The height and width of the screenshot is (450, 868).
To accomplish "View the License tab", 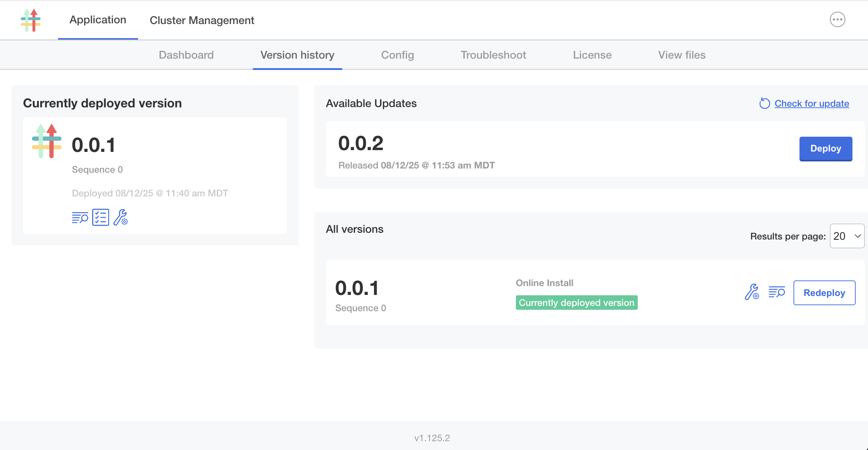I will pyautogui.click(x=592, y=55).
